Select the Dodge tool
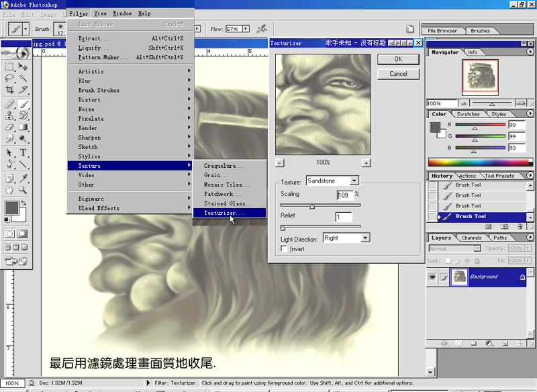This screenshot has width=537, height=392. pyautogui.click(x=23, y=139)
